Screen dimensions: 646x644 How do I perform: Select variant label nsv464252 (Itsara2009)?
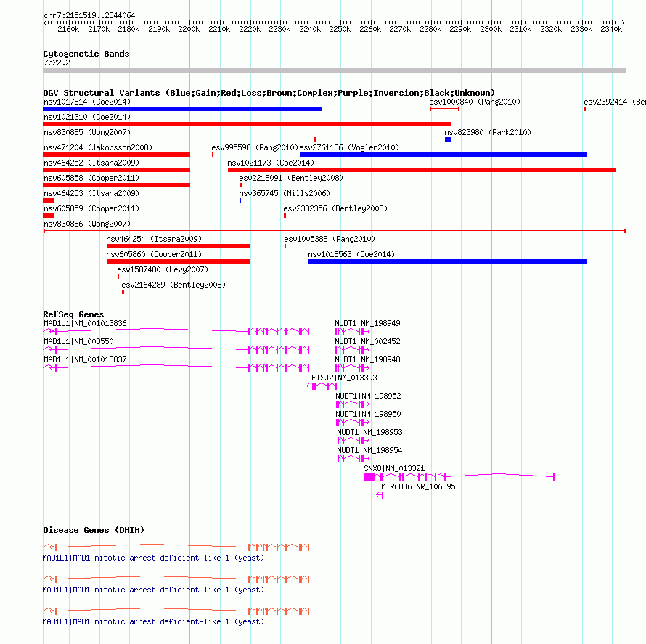point(91,163)
